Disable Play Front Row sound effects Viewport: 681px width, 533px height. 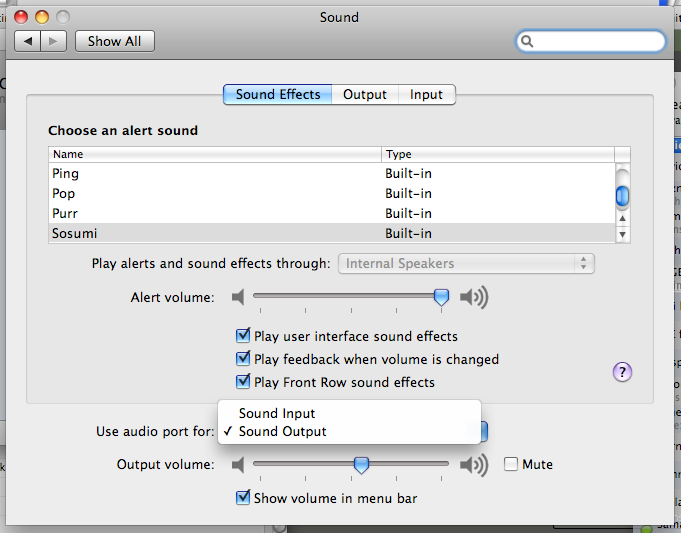[243, 382]
